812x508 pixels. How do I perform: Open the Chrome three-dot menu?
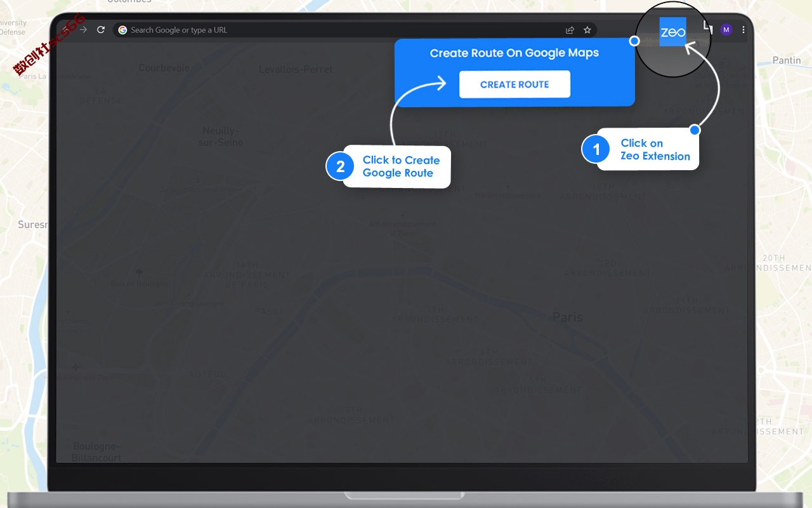point(743,30)
